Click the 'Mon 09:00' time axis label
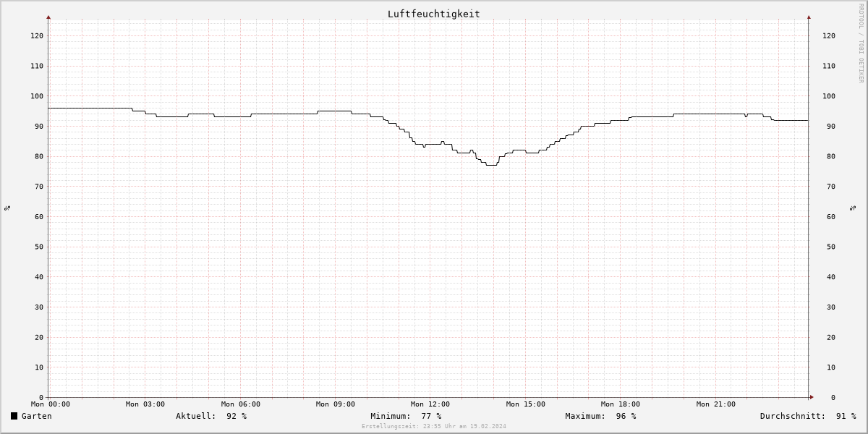 pos(336,404)
